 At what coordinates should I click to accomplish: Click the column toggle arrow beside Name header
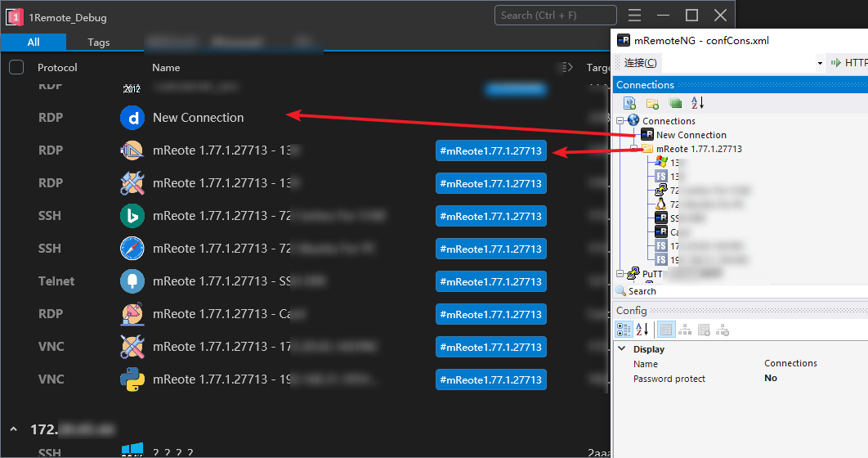coord(567,67)
